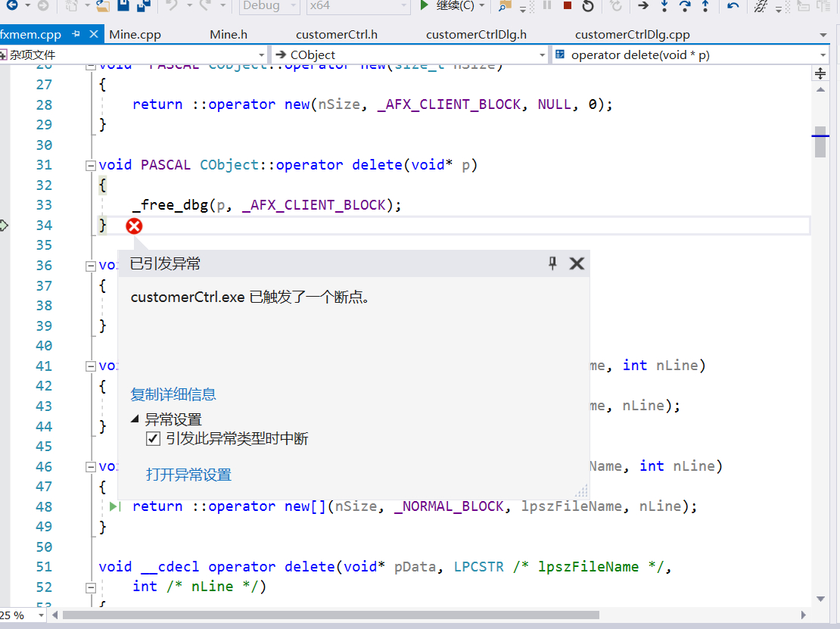Click the open file folder icon
The image size is (840, 629).
click(x=102, y=6)
